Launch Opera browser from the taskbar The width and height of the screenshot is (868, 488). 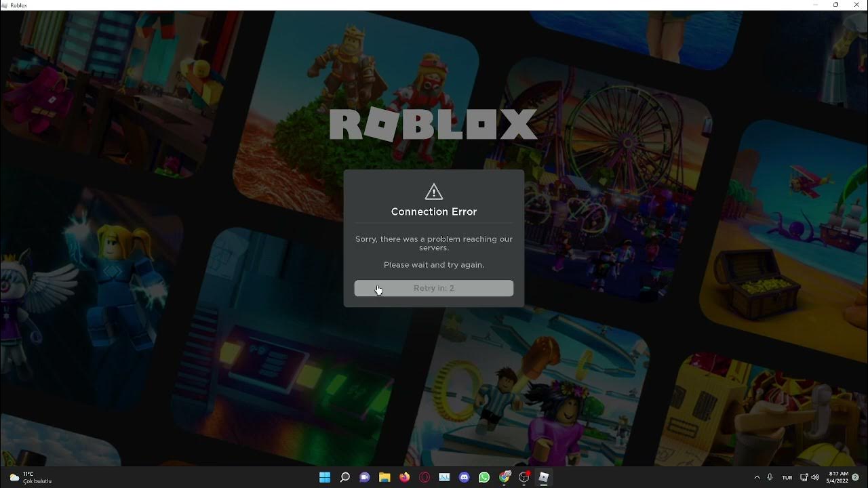coord(425,477)
